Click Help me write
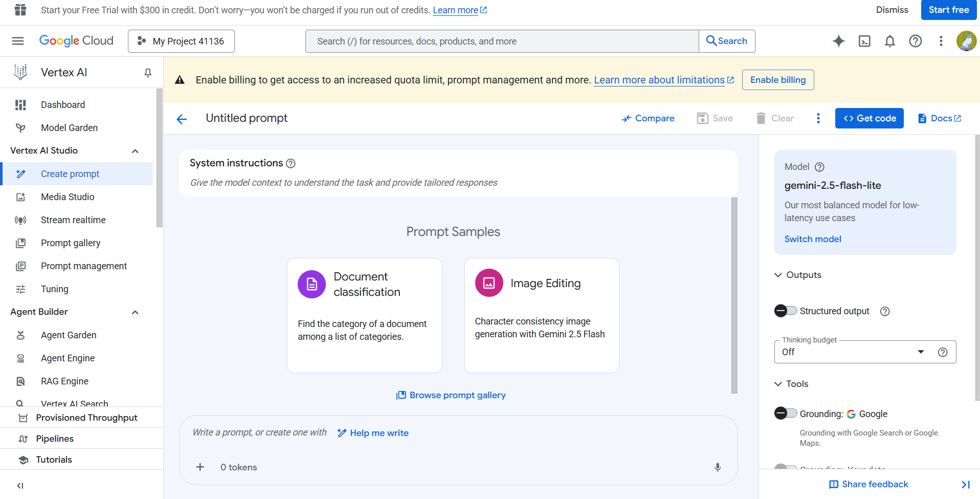The image size is (980, 499). 373,433
